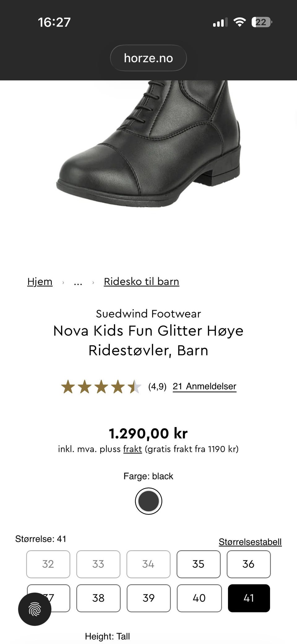Tap the horze.no address bar
The image size is (297, 644).
[x=148, y=58]
